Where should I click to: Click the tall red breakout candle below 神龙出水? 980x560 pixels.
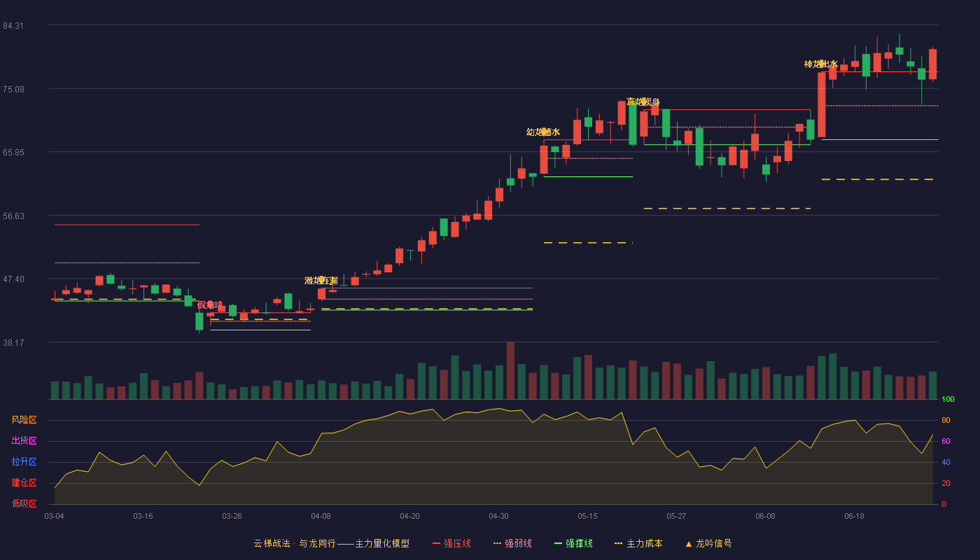821,104
